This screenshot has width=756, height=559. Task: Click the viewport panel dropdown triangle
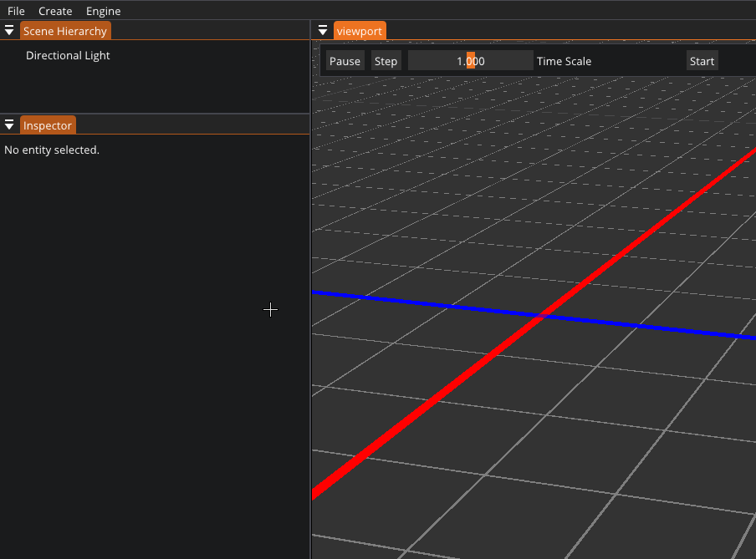pos(323,31)
